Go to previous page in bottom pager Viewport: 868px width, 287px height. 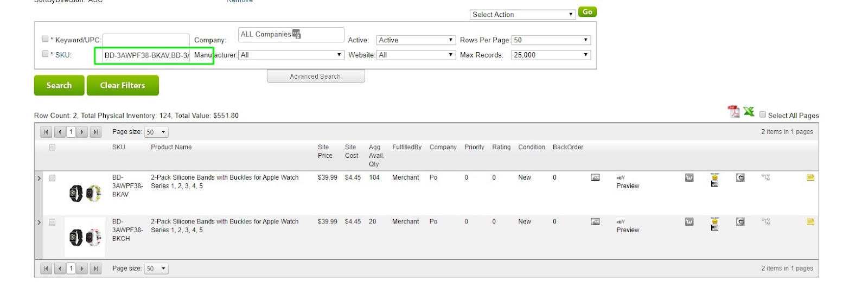60,268
